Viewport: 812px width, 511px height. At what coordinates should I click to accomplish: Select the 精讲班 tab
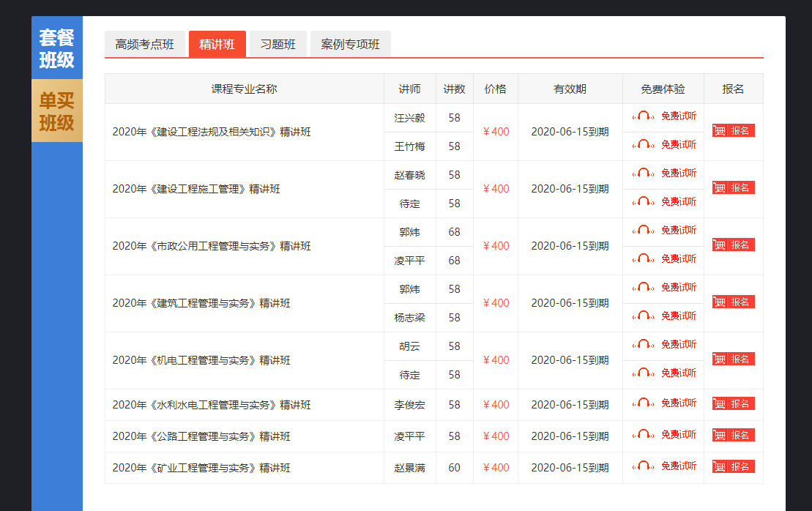[217, 45]
